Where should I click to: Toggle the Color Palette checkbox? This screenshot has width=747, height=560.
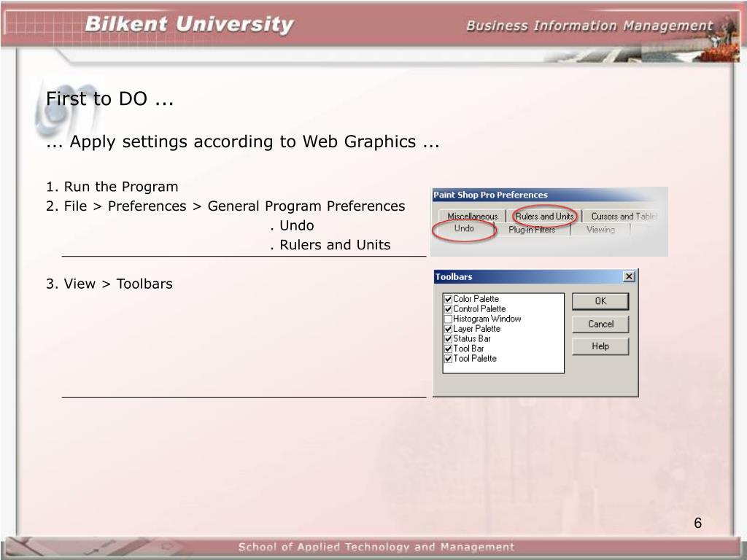coord(448,299)
